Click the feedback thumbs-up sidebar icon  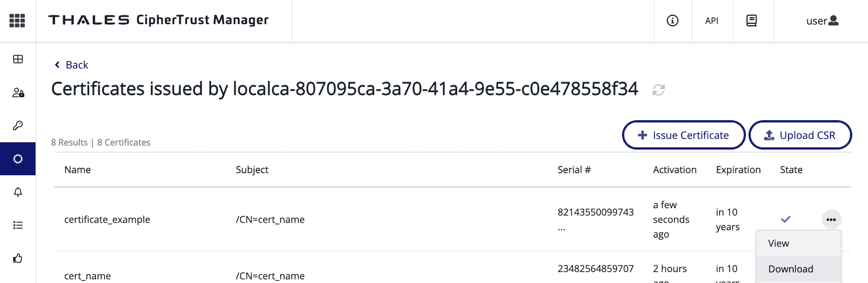(18, 258)
